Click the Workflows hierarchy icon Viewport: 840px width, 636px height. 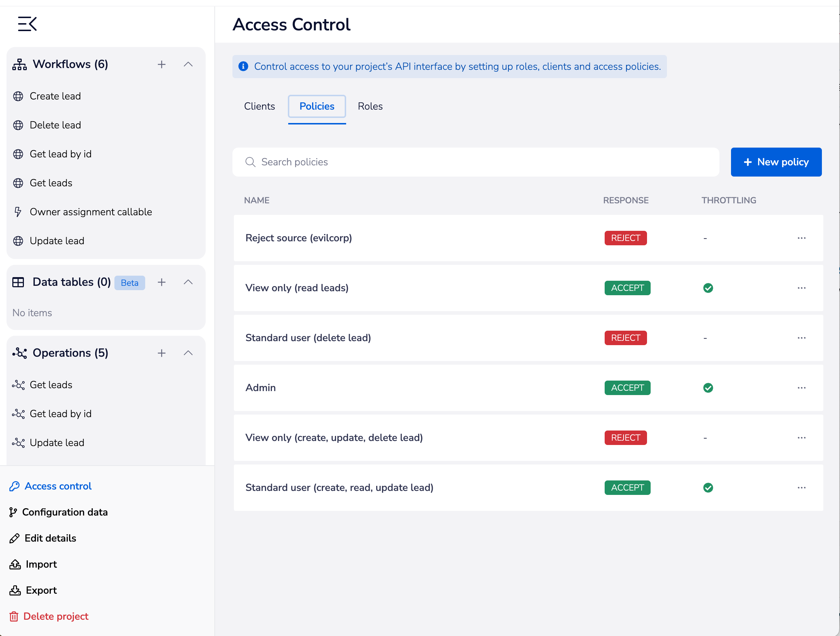pos(19,64)
